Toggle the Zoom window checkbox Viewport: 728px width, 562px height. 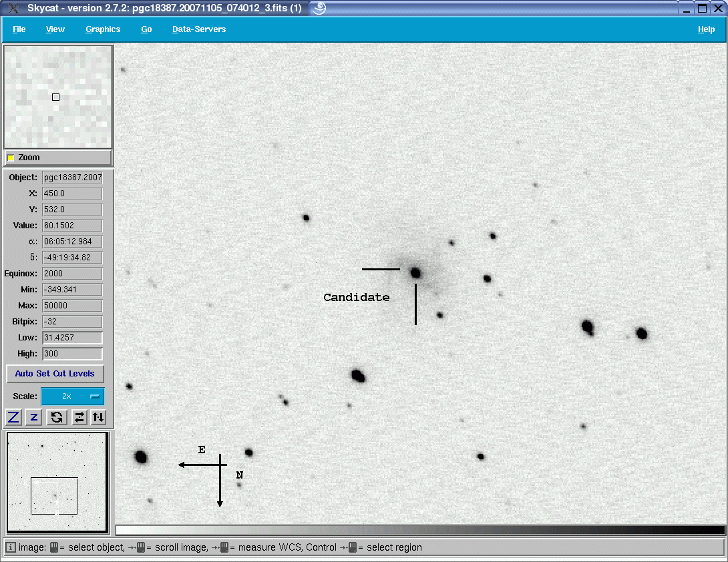11,158
